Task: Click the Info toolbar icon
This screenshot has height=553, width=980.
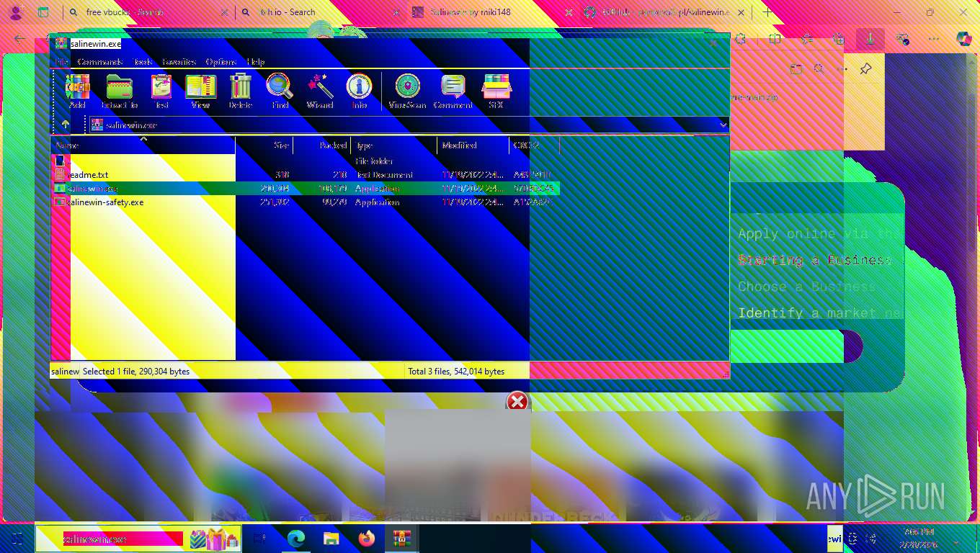Action: [x=359, y=91]
